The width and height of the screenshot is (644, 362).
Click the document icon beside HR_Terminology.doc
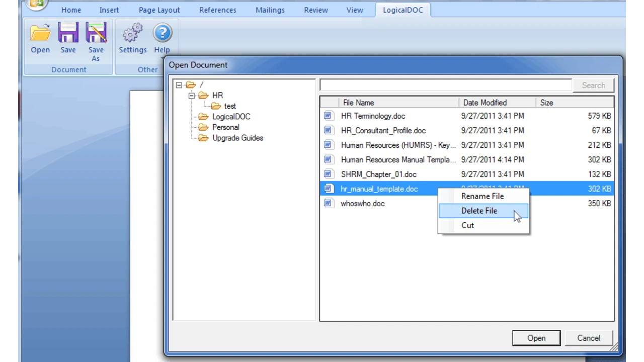click(x=328, y=116)
